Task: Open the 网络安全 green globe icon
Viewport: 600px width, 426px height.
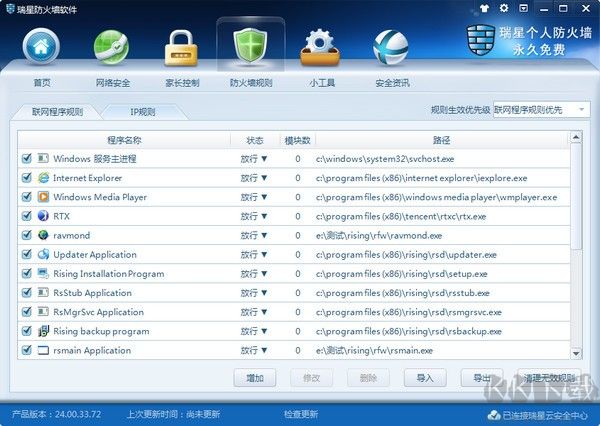Action: (x=111, y=47)
